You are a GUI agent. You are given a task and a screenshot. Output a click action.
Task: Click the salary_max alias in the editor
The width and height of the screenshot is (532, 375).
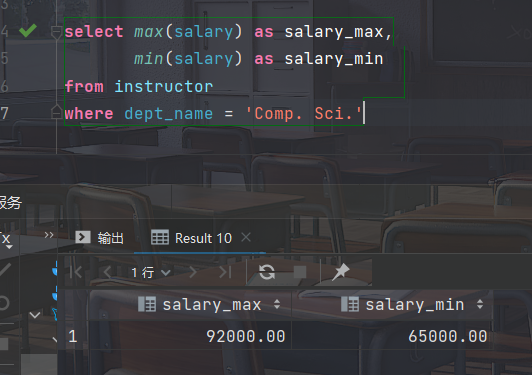click(x=334, y=32)
